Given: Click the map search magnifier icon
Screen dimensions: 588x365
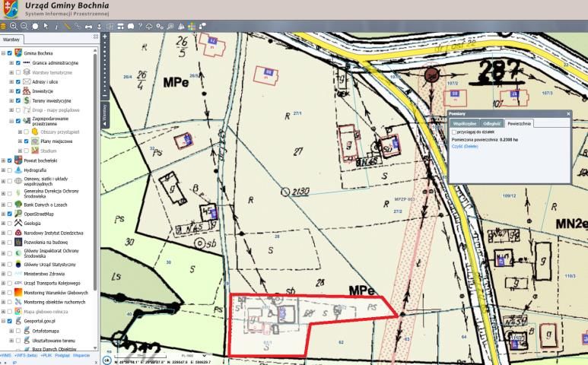Looking at the screenshot, I should coord(170,26).
